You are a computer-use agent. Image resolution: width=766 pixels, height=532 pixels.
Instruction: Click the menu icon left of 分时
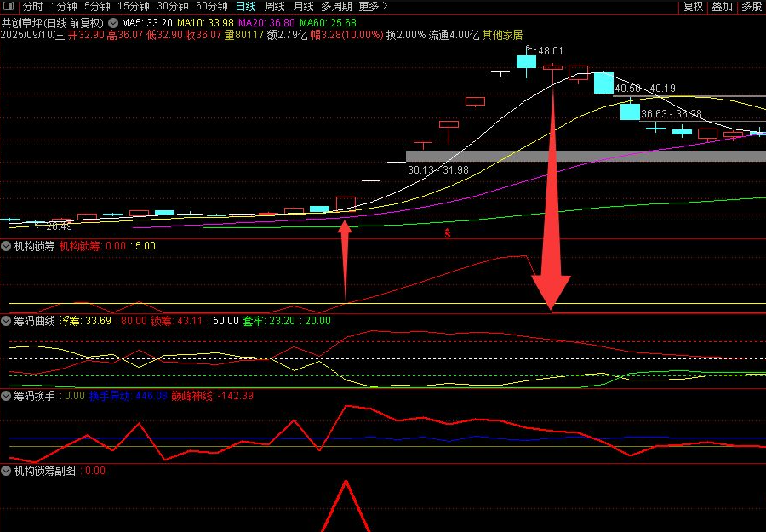click(9, 6)
